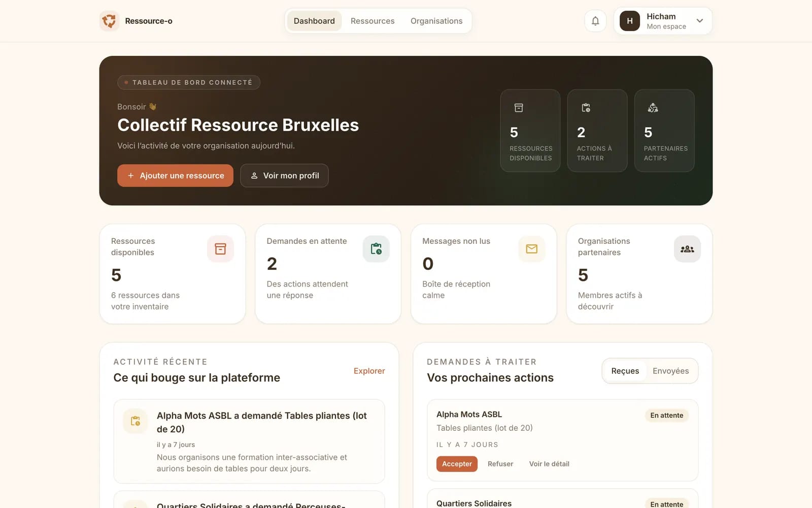Image resolution: width=812 pixels, height=508 pixels.
Task: Select the Envoyées requests tab
Action: pos(670,371)
